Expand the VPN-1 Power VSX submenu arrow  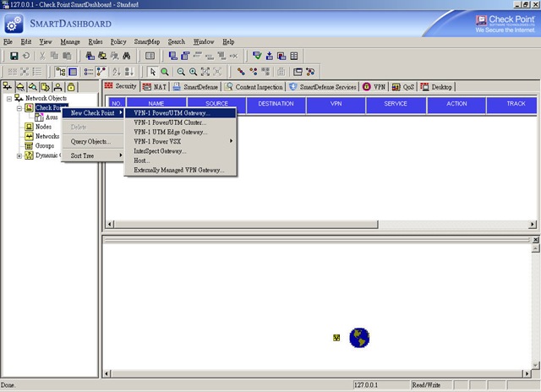point(231,141)
